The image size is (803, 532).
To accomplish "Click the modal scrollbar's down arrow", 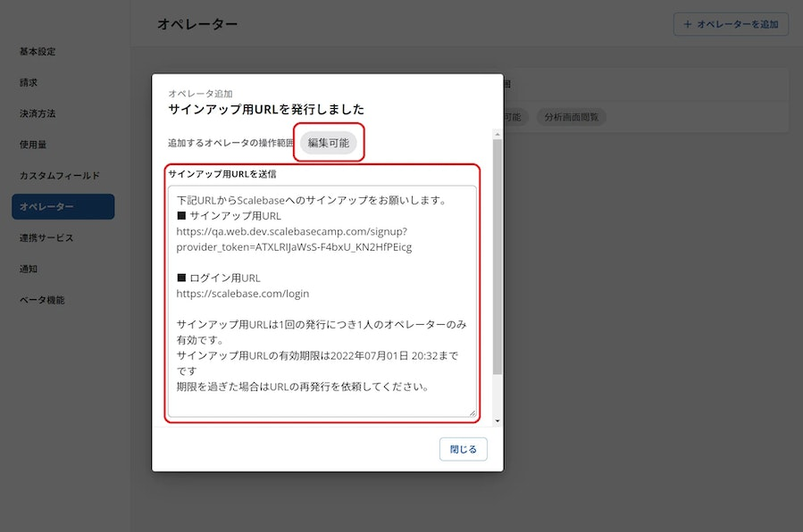I will pyautogui.click(x=498, y=420).
